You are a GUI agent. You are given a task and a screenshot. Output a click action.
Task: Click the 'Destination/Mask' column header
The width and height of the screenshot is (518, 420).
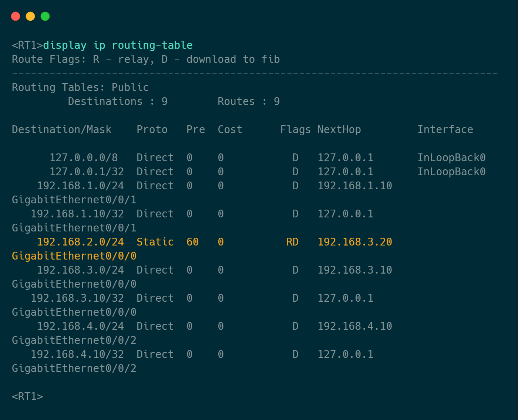[61, 129]
